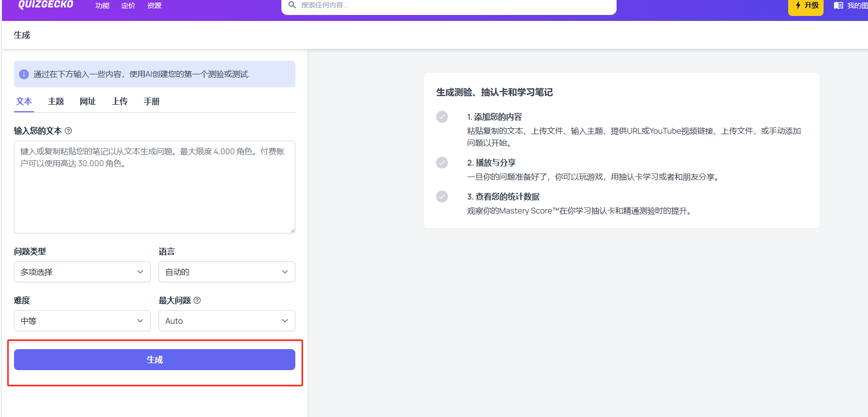Screen dimensions: 868x417
Task: Toggle the checkmark for 添加您的内容 step
Action: (442, 117)
